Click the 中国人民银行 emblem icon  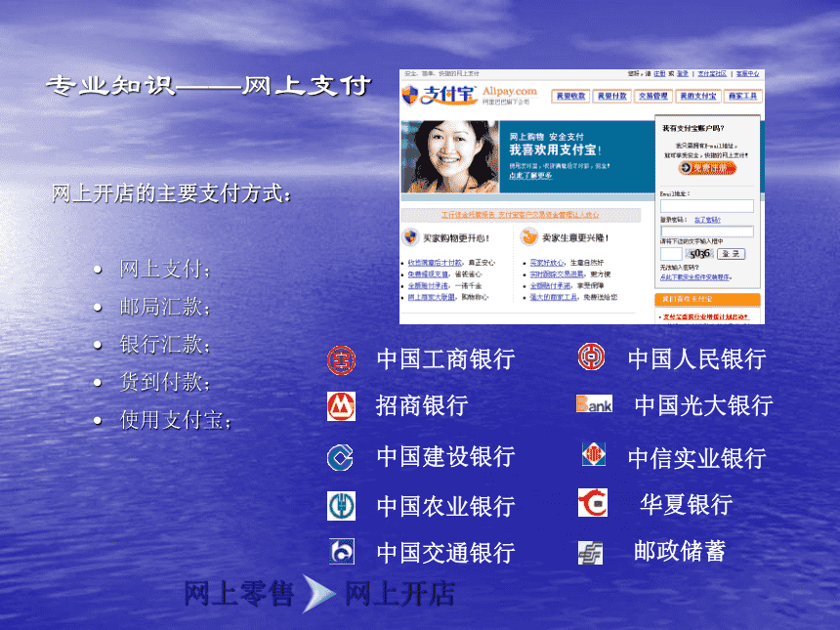pos(591,357)
